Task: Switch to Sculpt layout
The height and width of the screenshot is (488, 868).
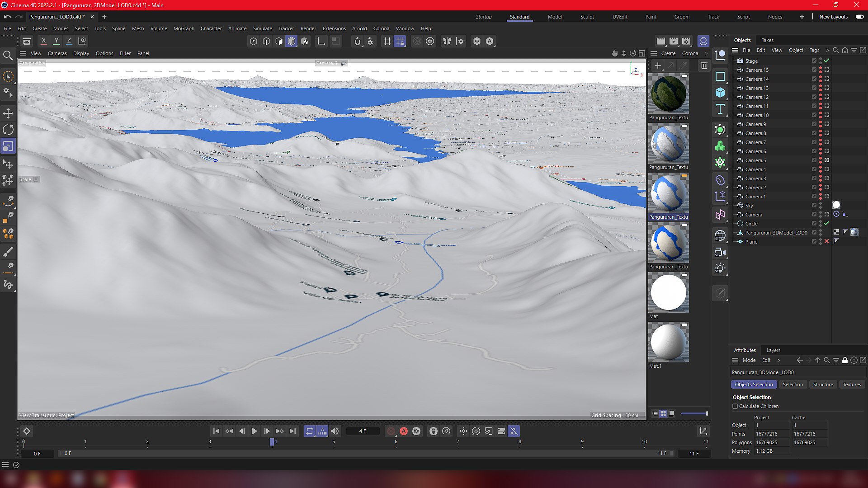Action: [x=587, y=17]
